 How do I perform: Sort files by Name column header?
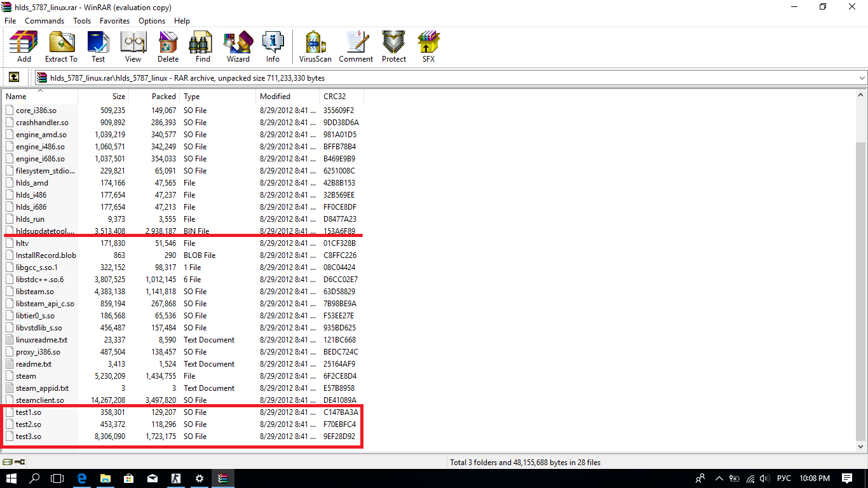coord(40,97)
